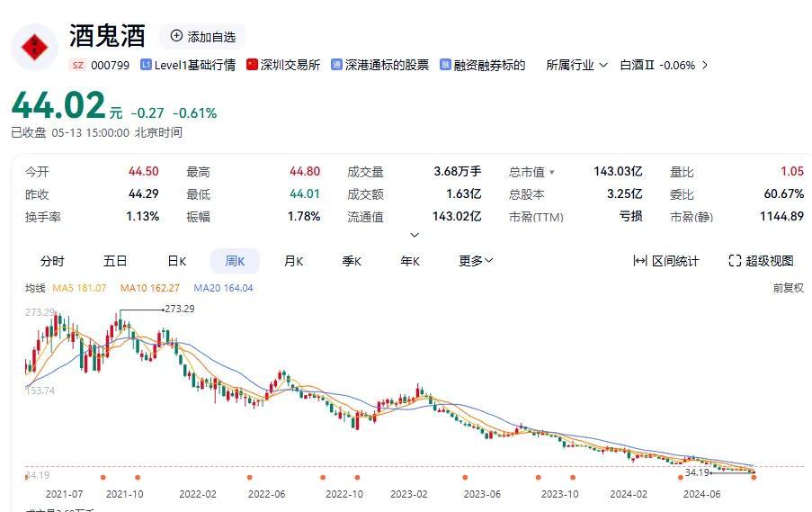
Task: Add stock via 添加自选 button
Action: (x=202, y=36)
